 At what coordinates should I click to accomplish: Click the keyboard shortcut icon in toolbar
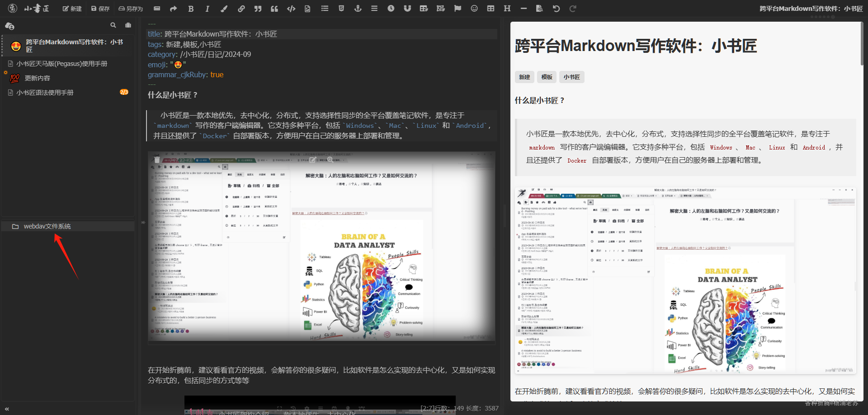coord(157,9)
